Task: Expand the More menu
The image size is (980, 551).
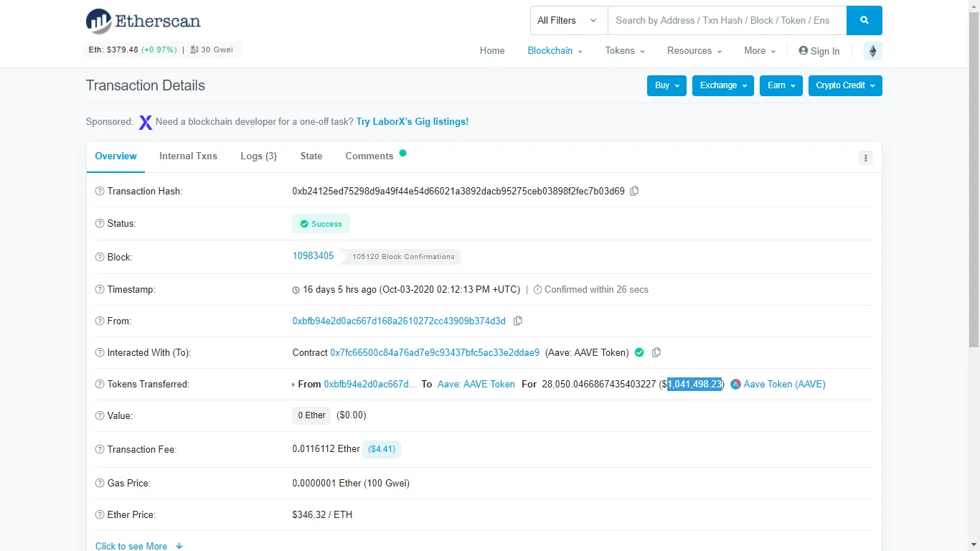Action: coord(760,51)
